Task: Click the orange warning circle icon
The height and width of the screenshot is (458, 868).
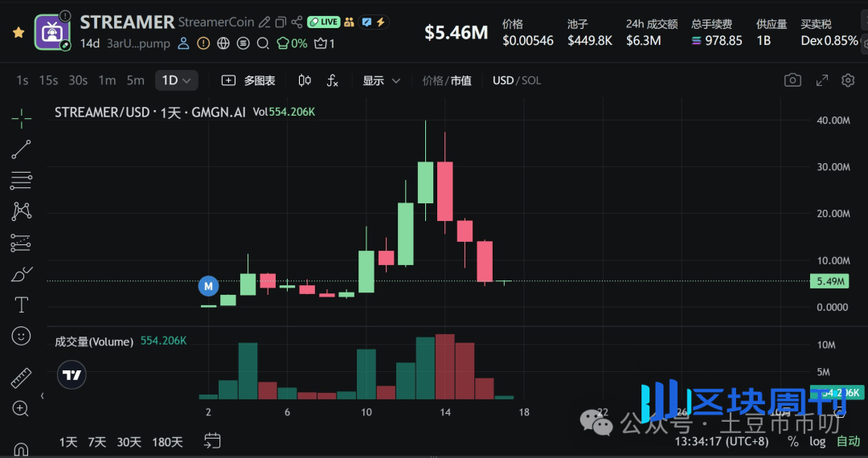Action: (x=203, y=43)
